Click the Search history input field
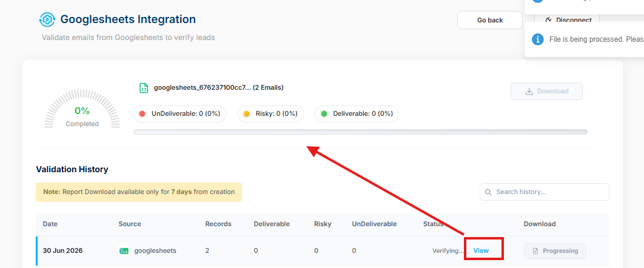644x268 pixels. (544, 192)
